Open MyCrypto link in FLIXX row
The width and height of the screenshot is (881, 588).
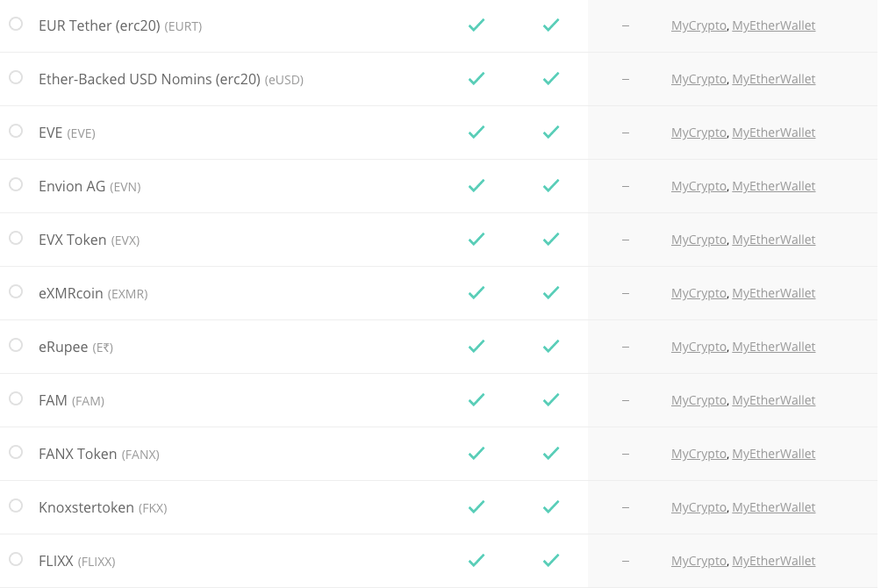click(698, 561)
